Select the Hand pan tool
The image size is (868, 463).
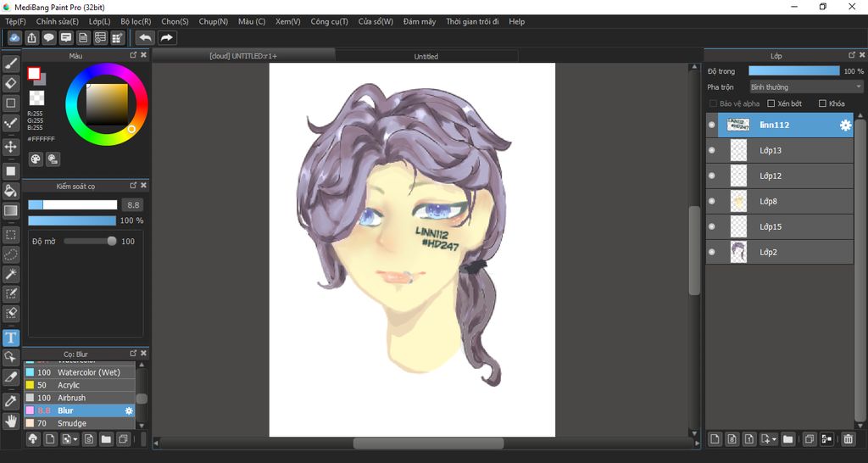[x=10, y=421]
